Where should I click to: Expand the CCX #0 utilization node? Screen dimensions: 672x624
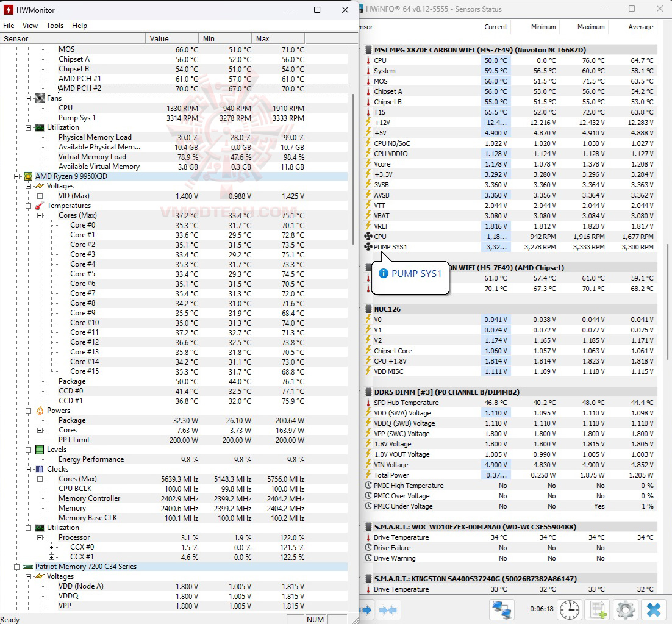(x=51, y=547)
